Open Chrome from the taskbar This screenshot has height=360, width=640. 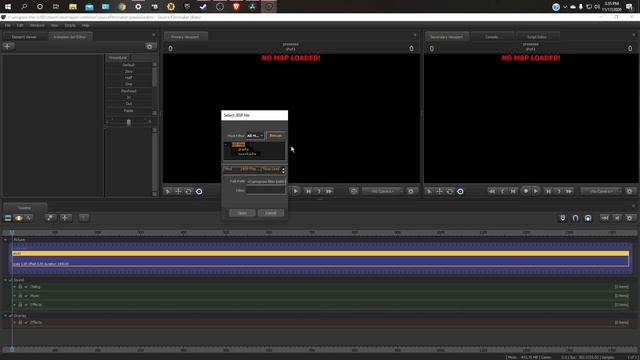(122, 7)
